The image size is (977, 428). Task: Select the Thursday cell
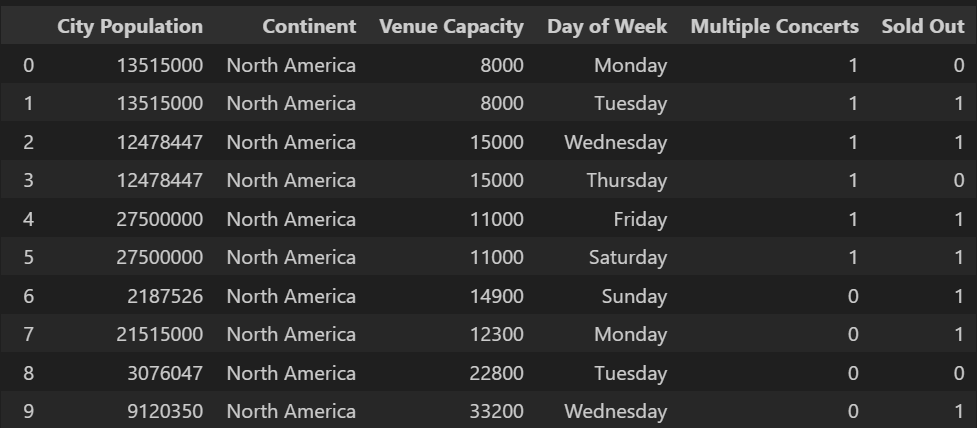[627, 181]
